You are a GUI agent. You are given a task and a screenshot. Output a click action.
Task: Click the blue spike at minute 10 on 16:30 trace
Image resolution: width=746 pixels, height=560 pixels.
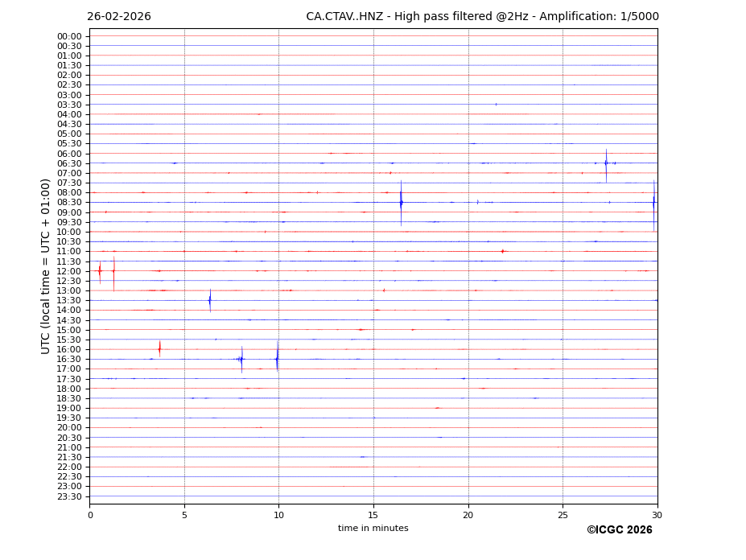(x=277, y=359)
